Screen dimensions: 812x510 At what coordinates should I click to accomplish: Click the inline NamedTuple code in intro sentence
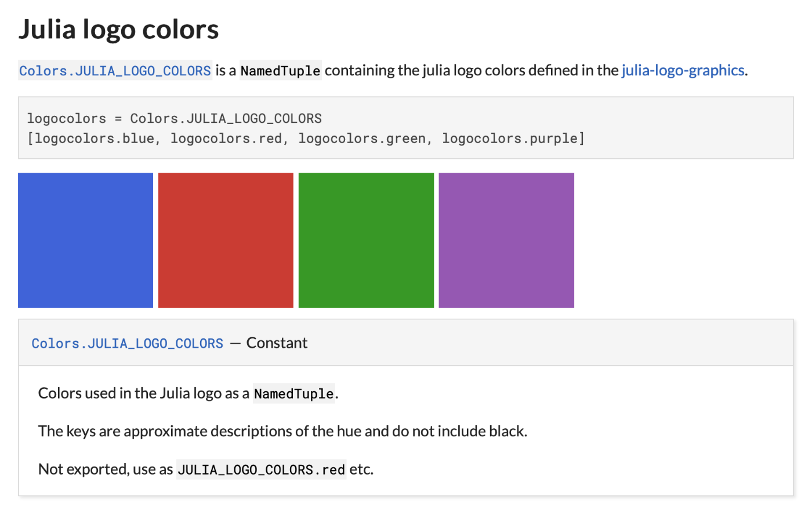tap(280, 71)
